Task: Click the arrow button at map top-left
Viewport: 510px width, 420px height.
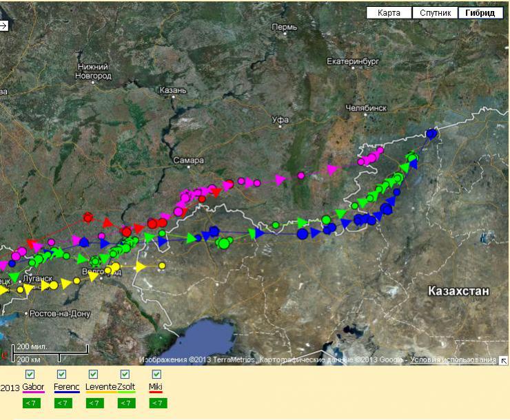Action: [3, 25]
